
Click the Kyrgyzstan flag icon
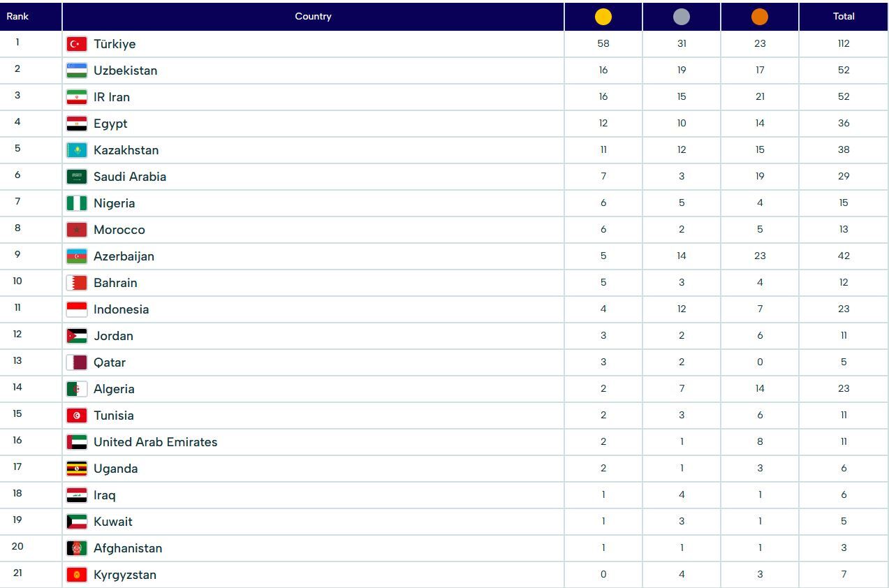tap(77, 575)
